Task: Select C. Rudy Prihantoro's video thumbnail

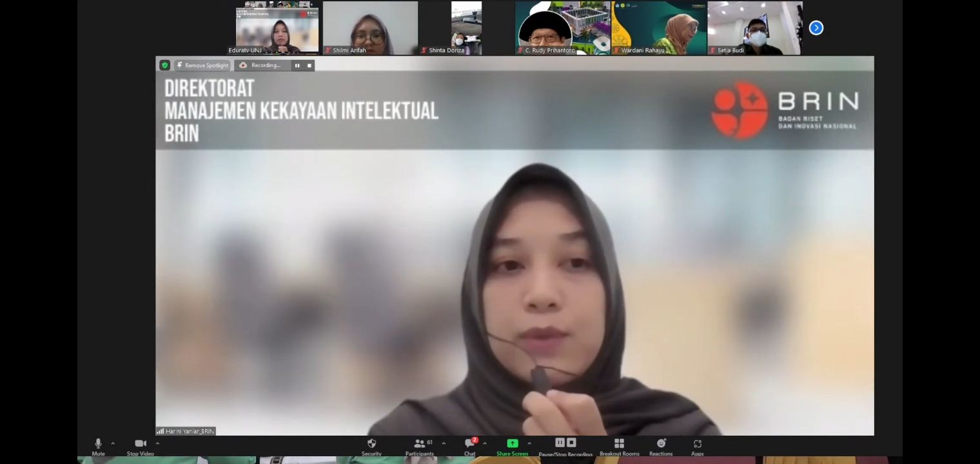Action: [562, 28]
